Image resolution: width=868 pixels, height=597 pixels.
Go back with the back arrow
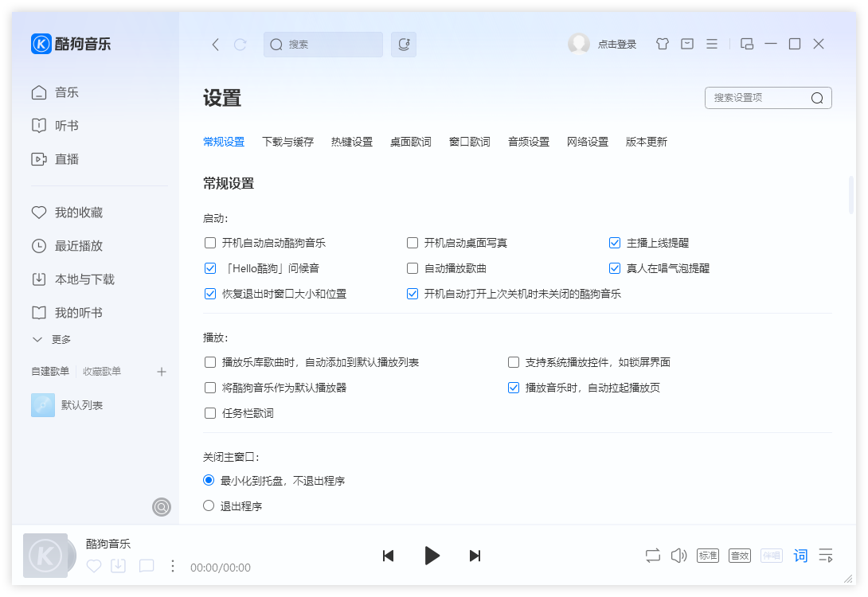coord(216,45)
